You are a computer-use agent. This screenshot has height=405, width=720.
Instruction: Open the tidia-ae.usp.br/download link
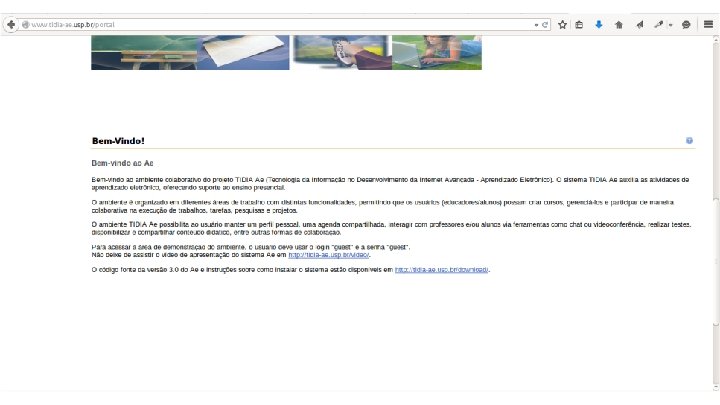(x=442, y=270)
